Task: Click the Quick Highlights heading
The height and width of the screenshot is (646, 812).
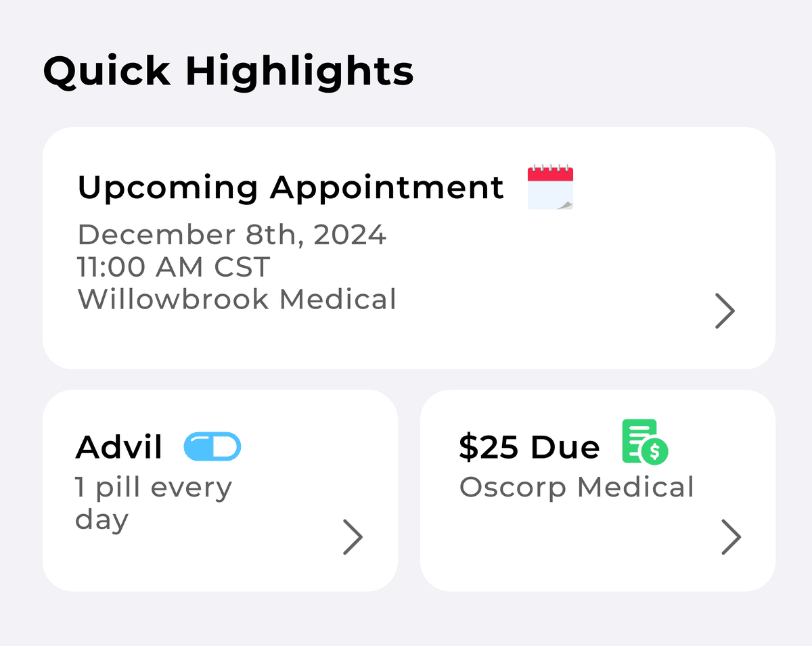Action: 228,71
